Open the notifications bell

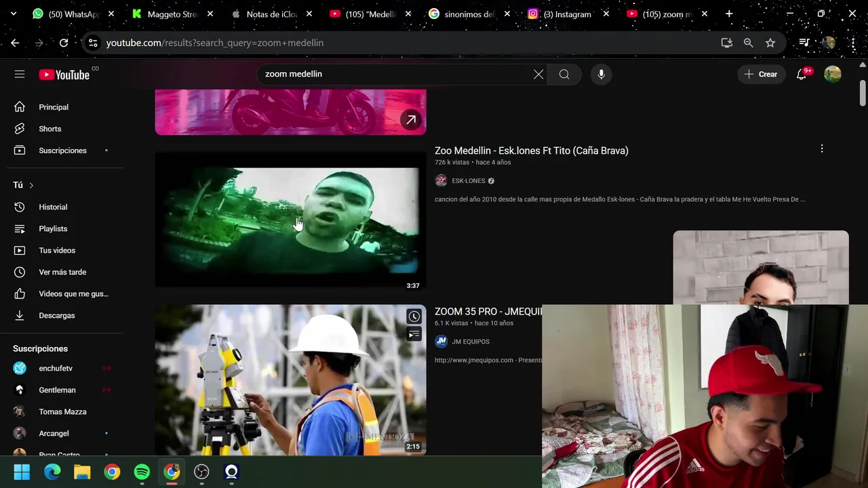[802, 74]
